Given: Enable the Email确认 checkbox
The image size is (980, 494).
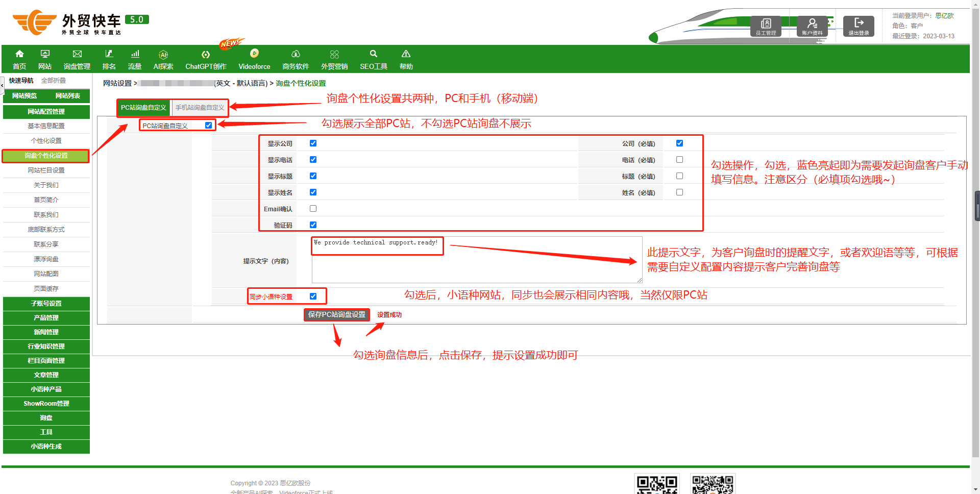Looking at the screenshot, I should click(x=313, y=209).
